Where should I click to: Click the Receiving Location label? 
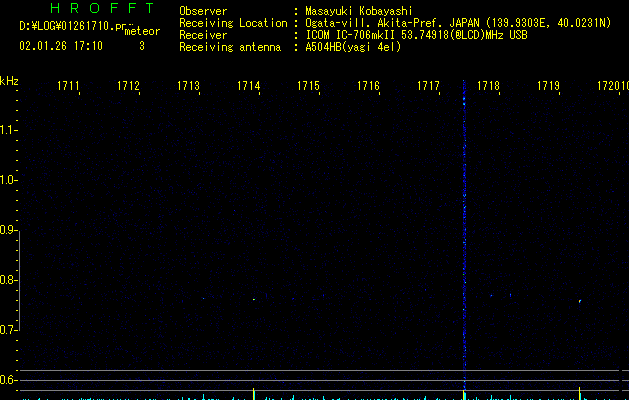233,23
